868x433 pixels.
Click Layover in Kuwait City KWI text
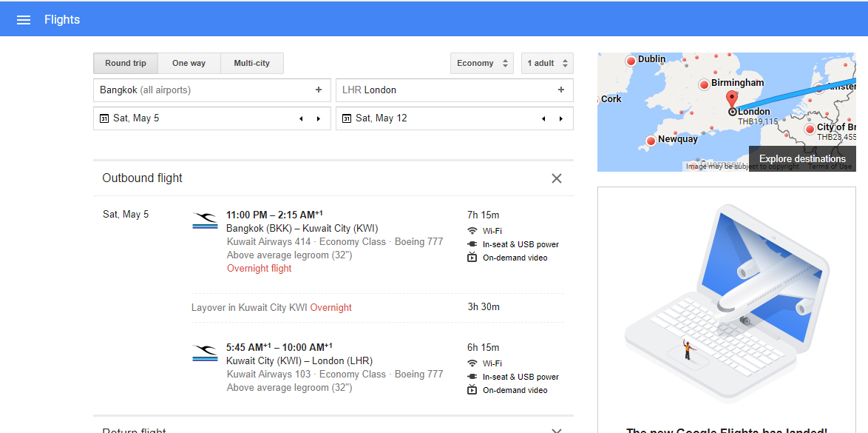[x=250, y=307]
